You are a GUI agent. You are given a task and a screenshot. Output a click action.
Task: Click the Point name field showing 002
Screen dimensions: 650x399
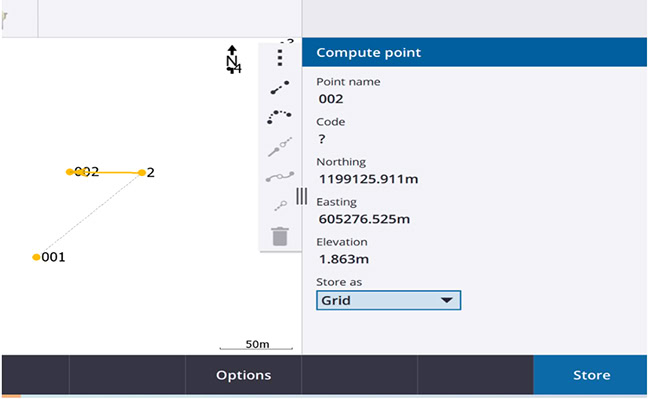[331, 99]
